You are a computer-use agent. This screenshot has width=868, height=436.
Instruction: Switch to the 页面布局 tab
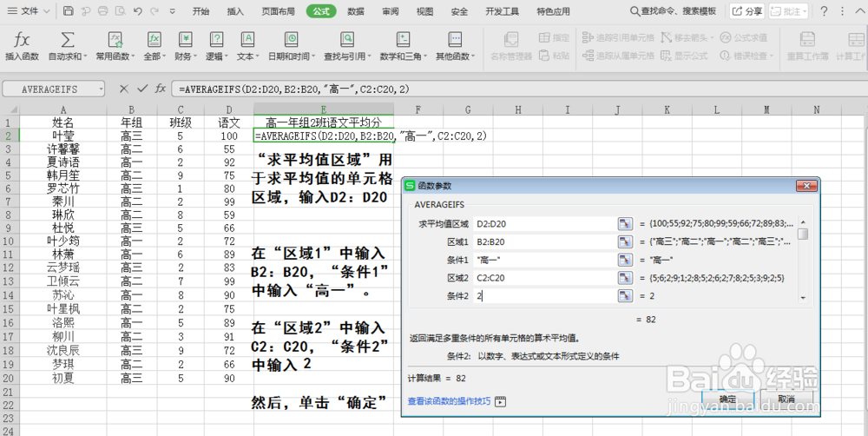(278, 11)
